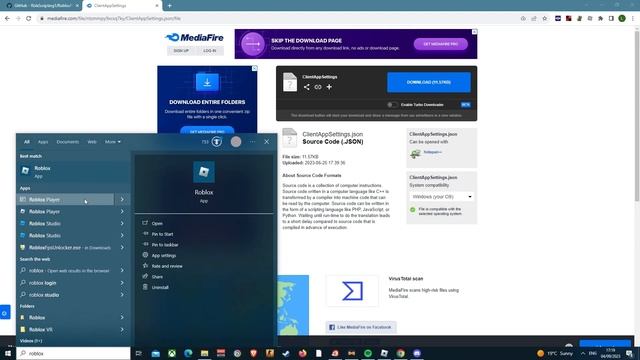Image resolution: width=640 pixels, height=360 pixels.
Task: Switch to the GitHub browser tab
Action: click(x=41, y=6)
